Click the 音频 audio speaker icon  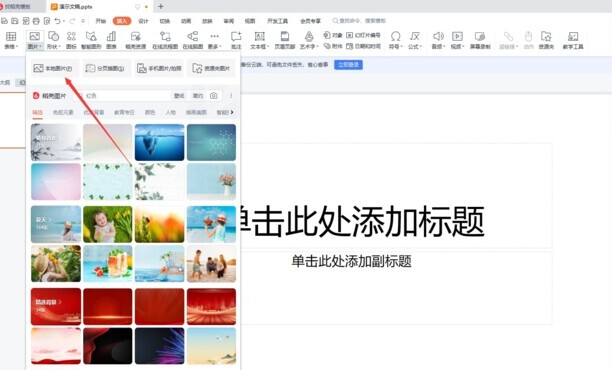click(x=438, y=37)
